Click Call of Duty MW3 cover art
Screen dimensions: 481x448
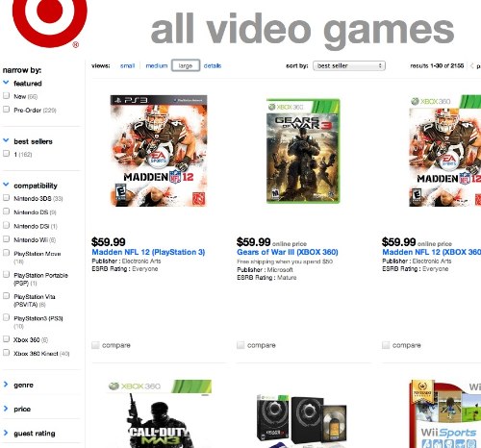(x=160, y=413)
